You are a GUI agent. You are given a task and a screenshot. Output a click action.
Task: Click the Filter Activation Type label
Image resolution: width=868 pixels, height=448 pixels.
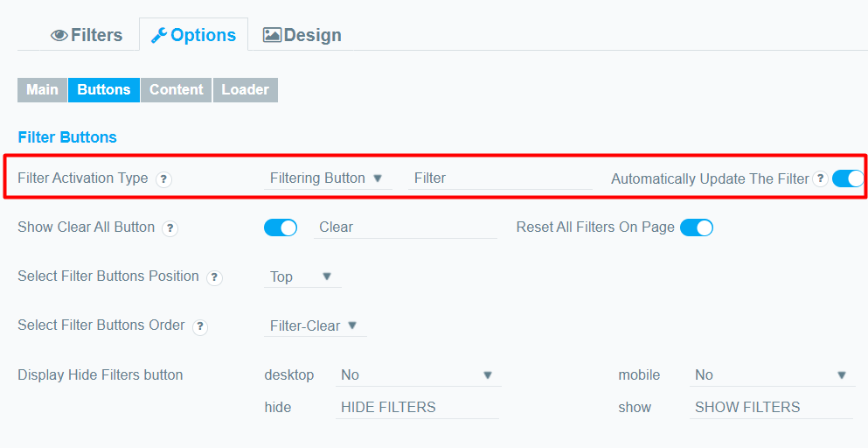click(83, 178)
